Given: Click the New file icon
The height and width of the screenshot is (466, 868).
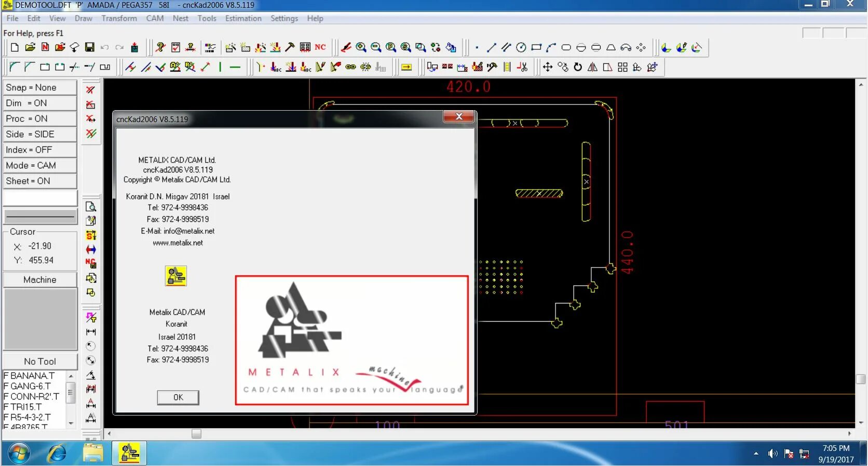Looking at the screenshot, I should click(x=15, y=47).
